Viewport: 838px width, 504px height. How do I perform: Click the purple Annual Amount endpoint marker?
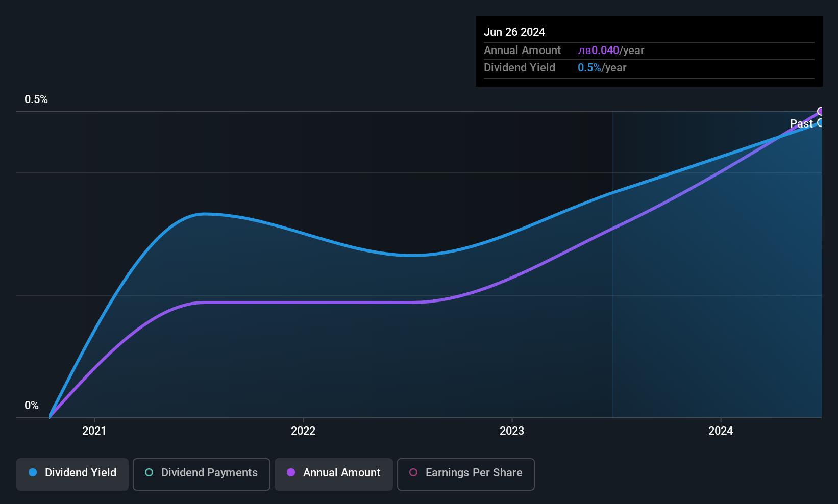click(x=821, y=111)
